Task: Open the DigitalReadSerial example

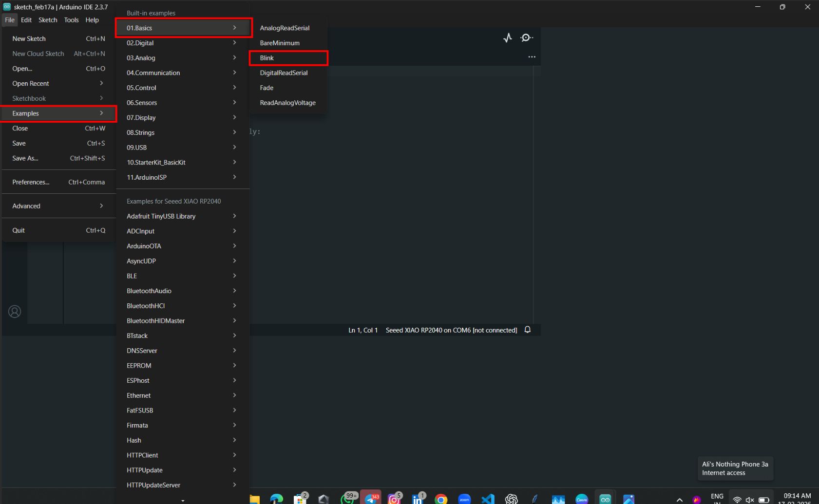Action: click(x=288, y=73)
